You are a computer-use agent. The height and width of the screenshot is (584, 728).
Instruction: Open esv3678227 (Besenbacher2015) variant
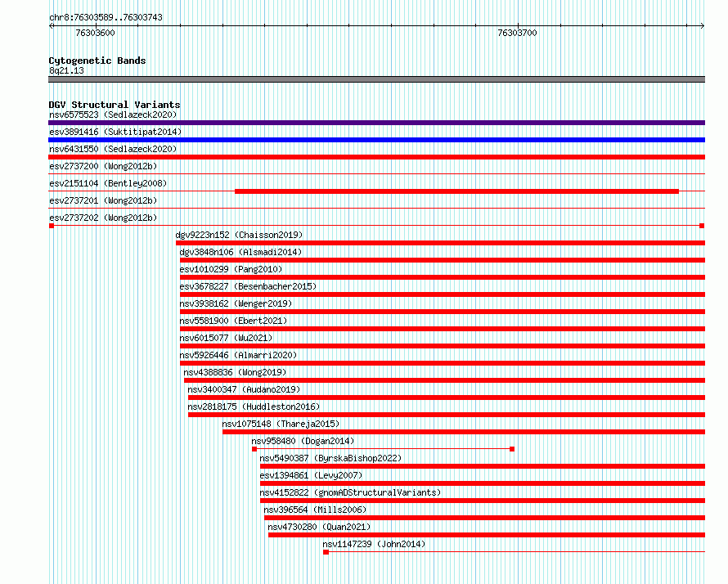click(248, 286)
